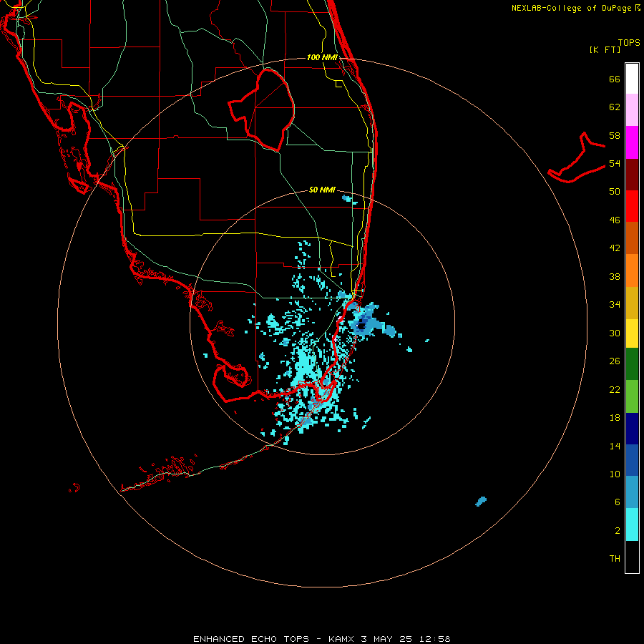The width and height of the screenshot is (644, 644).
Task: Click the TH legend label
Action: click(615, 559)
